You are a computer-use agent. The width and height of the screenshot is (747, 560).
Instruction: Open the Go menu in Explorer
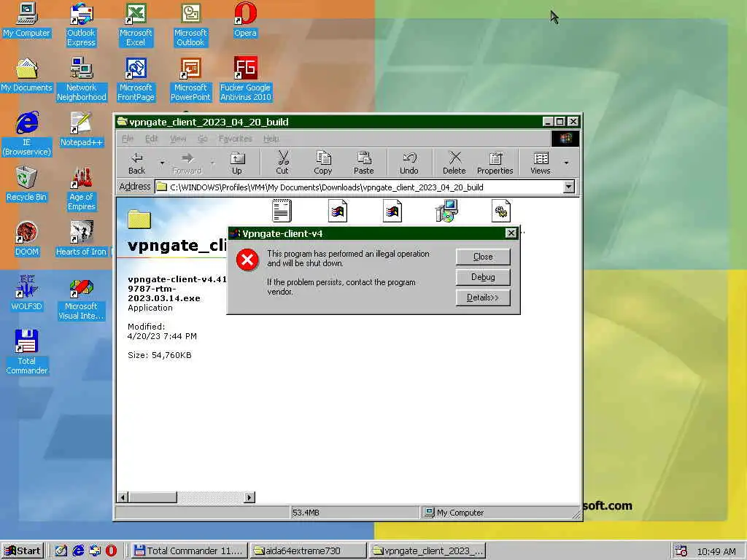[x=203, y=139]
